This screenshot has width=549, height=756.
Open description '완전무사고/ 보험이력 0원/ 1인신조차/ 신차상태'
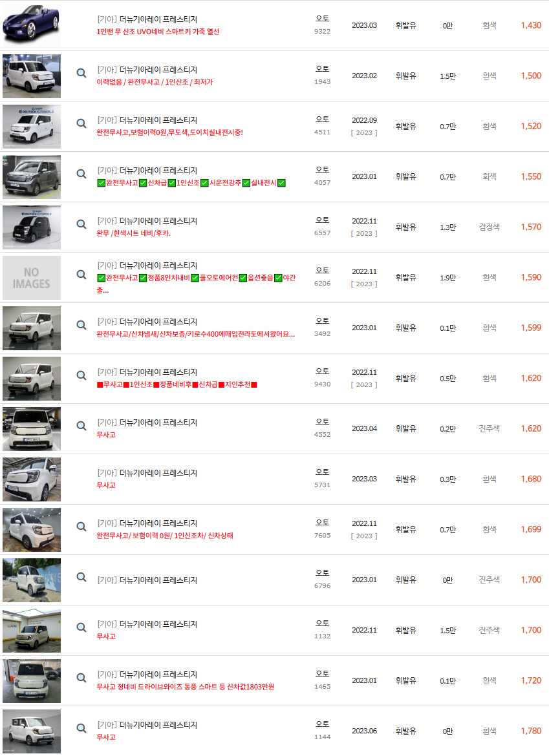165,536
